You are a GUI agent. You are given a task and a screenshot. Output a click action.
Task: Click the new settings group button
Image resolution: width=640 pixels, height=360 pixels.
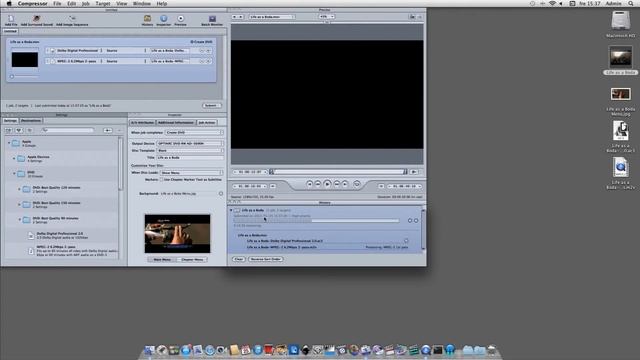tap(9, 130)
